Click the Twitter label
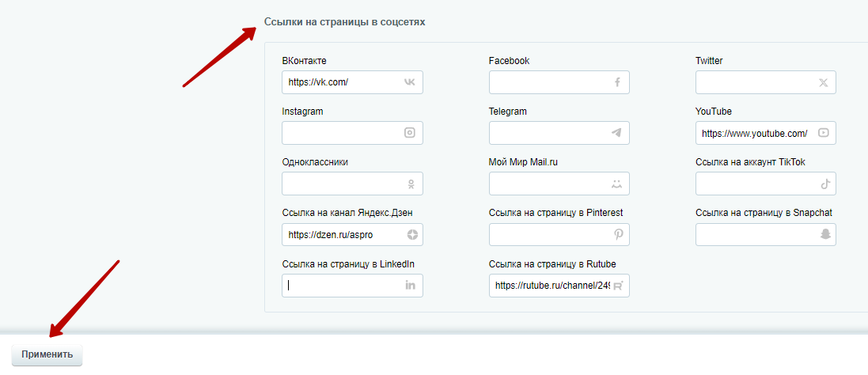868x375 pixels. [x=709, y=61]
